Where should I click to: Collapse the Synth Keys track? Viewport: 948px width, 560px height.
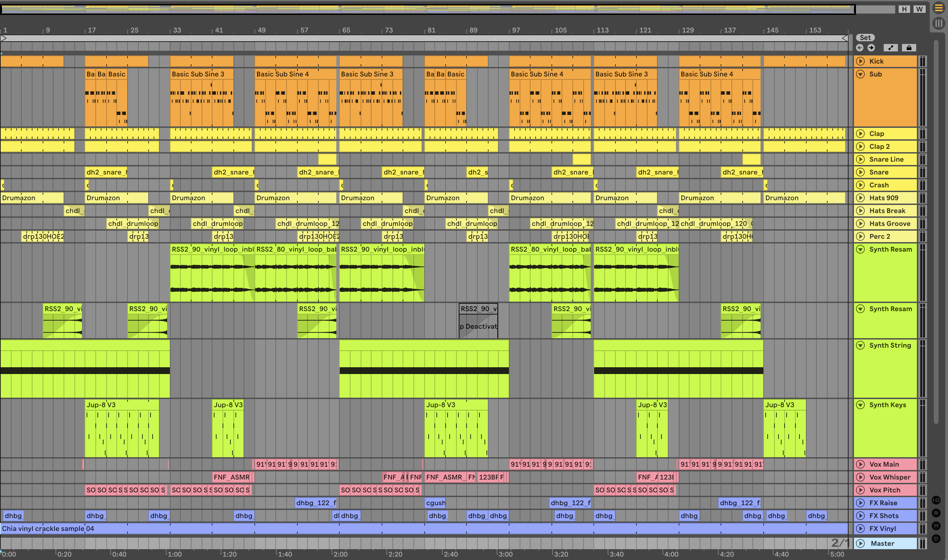pyautogui.click(x=860, y=405)
